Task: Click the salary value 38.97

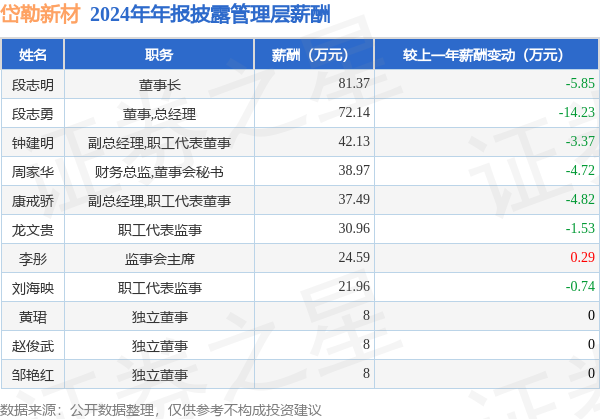Action: pyautogui.click(x=354, y=170)
